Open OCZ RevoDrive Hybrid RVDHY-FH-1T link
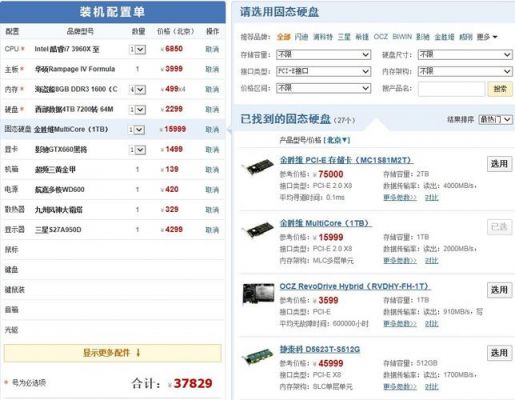The image size is (515, 400). 355,286
